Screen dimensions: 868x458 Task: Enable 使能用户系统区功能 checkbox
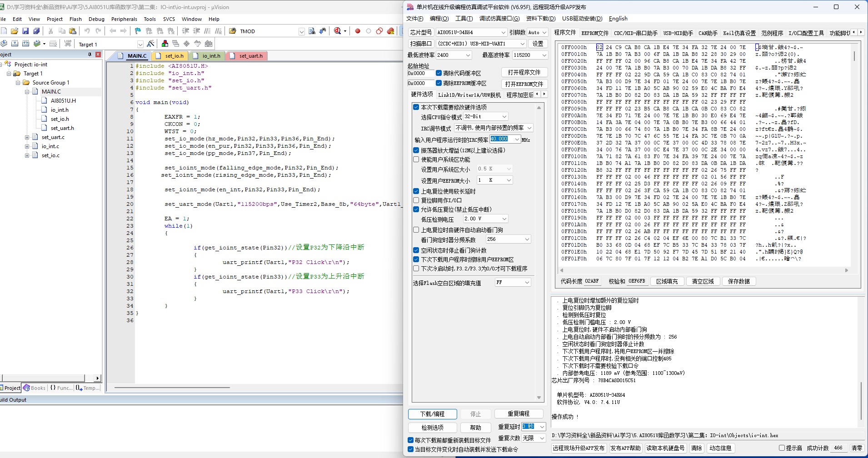click(416, 159)
